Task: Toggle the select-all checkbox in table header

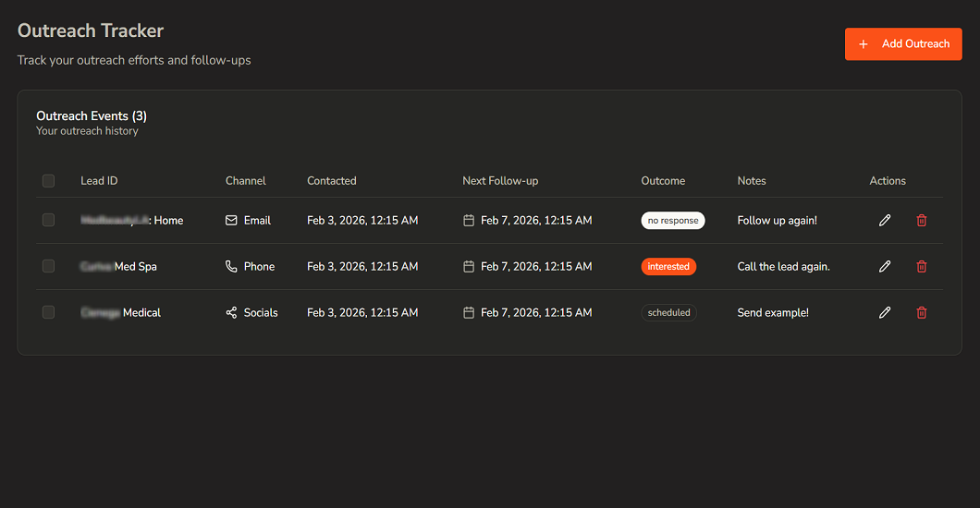Action: (x=48, y=181)
